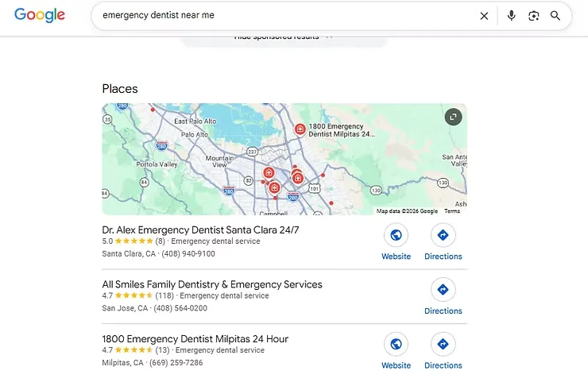588x382 pixels.
Task: Click Directions label for 1800 Emergency Dentist
Action: (443, 365)
